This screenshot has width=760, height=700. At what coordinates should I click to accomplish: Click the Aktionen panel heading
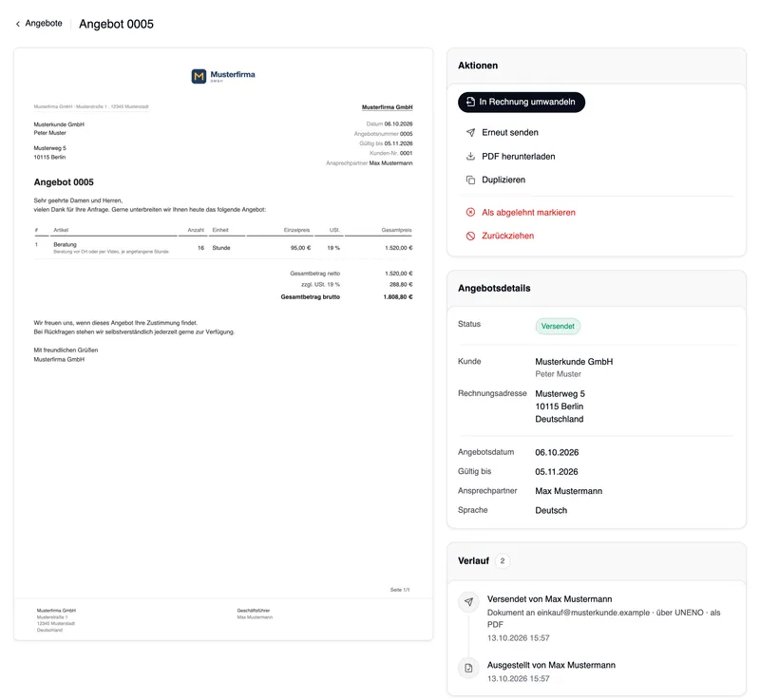click(x=478, y=66)
